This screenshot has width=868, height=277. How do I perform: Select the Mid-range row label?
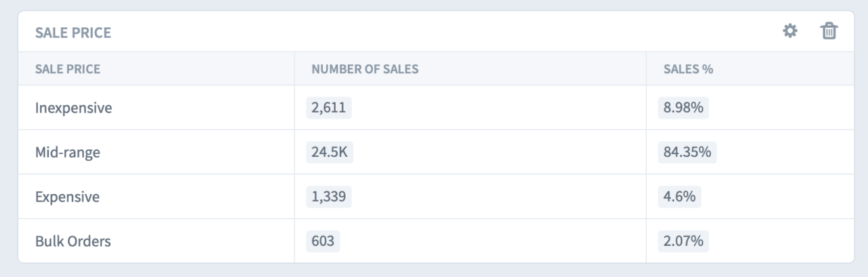pos(68,153)
